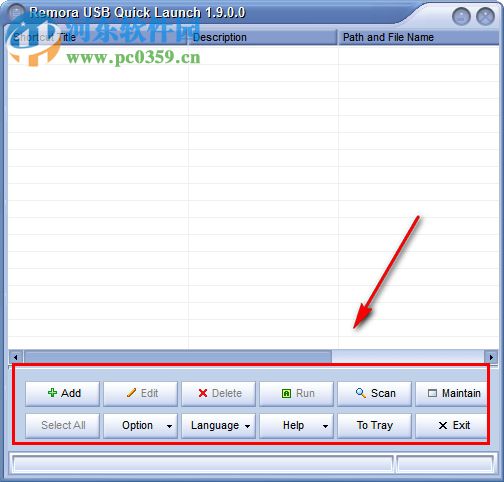Click the Select All button
Image resolution: width=504 pixels, height=482 pixels.
[x=62, y=426]
